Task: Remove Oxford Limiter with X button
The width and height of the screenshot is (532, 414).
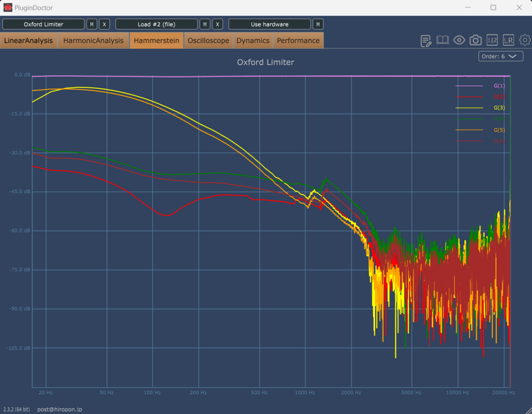Action: point(104,24)
